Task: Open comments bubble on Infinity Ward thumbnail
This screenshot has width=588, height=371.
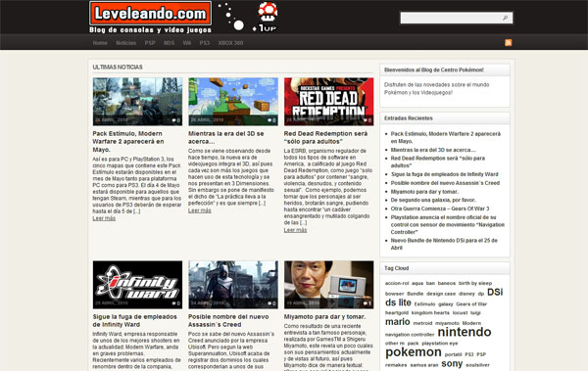Action: (x=176, y=303)
